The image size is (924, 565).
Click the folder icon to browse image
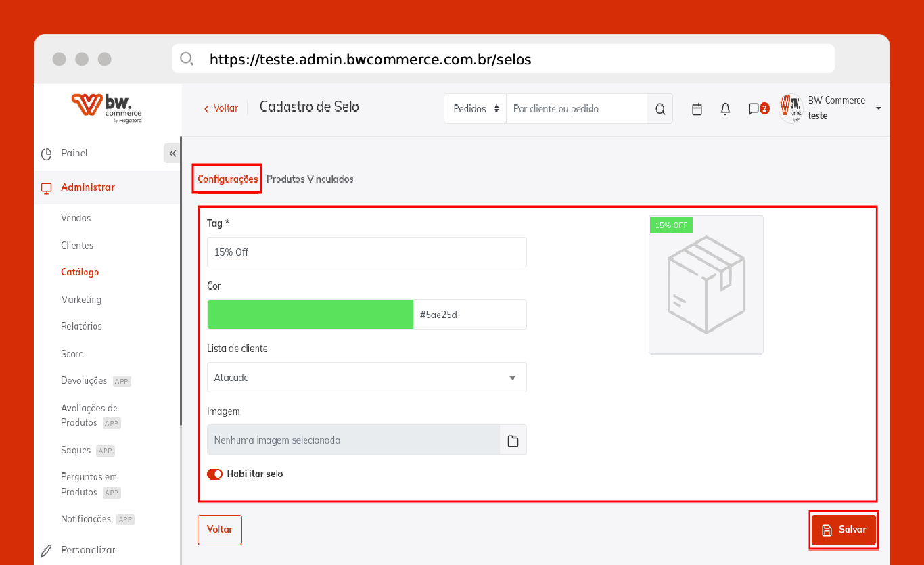[513, 440]
